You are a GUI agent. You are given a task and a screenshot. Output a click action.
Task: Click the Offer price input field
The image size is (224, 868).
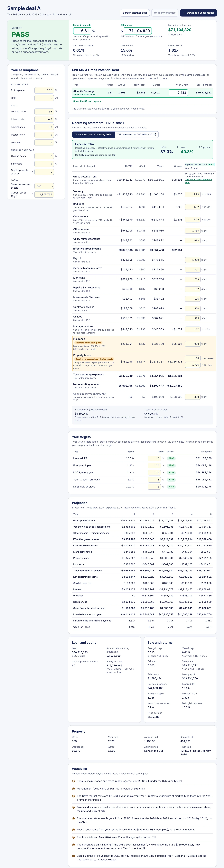[138, 31]
